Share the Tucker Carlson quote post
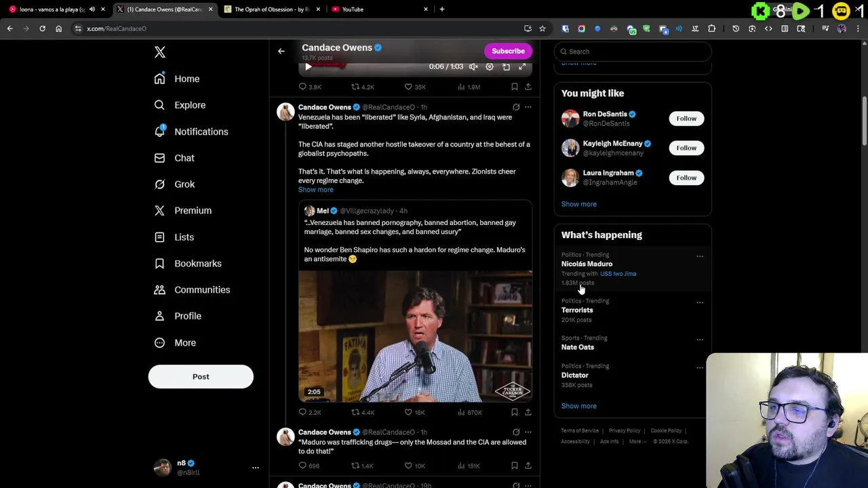Image resolution: width=868 pixels, height=488 pixels. (x=528, y=412)
